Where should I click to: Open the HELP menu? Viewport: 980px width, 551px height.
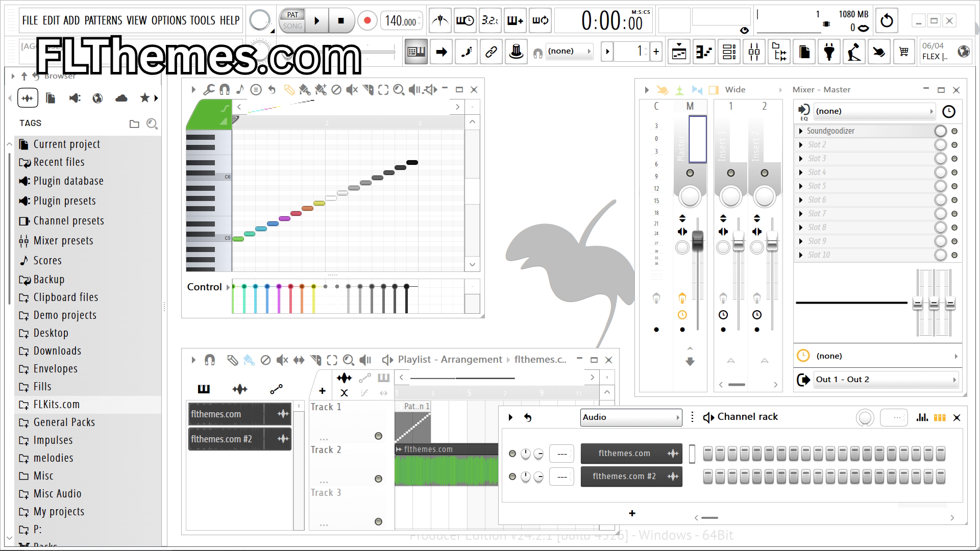pos(230,20)
